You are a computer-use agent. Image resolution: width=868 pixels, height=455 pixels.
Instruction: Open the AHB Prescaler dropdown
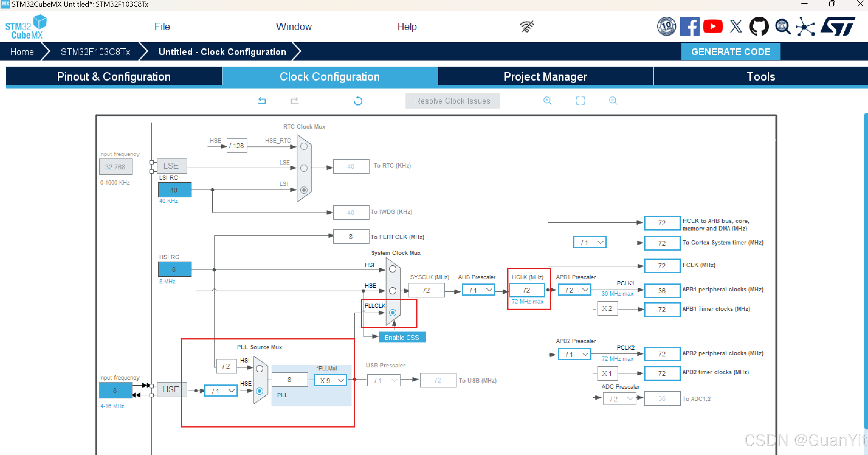click(478, 290)
